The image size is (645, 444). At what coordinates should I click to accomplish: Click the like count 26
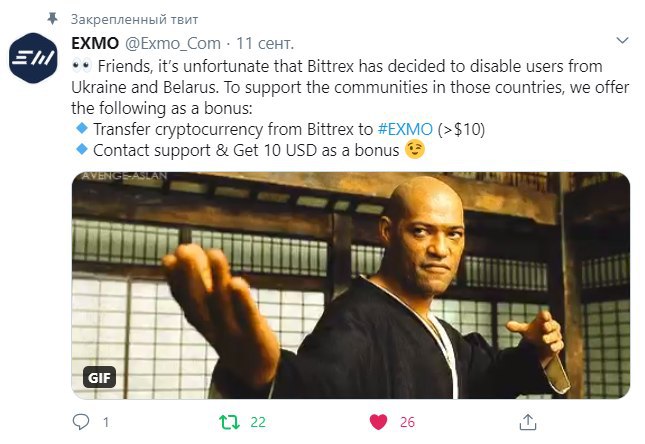point(407,422)
